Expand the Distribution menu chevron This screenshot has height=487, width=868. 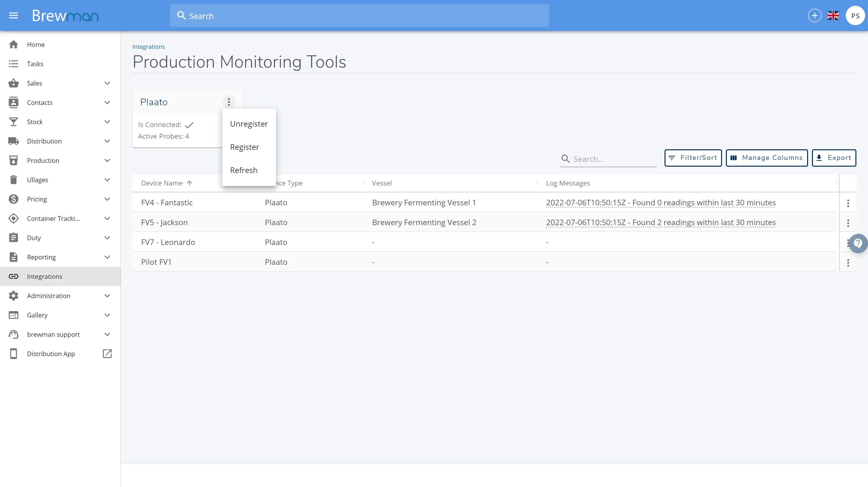pyautogui.click(x=107, y=141)
